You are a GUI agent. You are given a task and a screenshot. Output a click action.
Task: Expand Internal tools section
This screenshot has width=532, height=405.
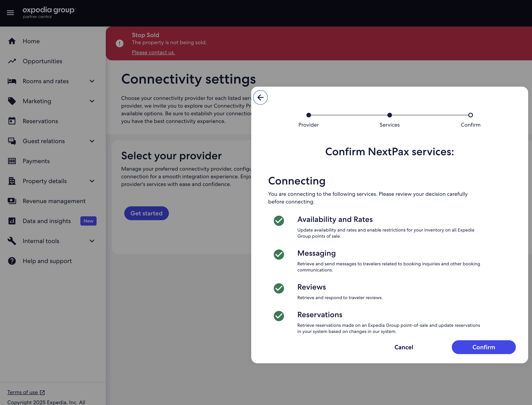[x=92, y=241]
